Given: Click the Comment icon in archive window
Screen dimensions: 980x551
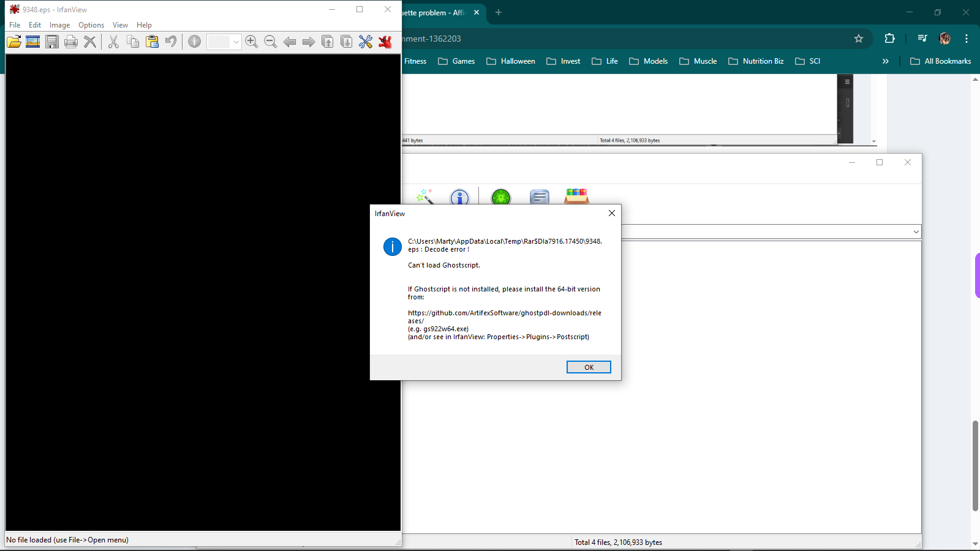Looking at the screenshot, I should click(540, 197).
